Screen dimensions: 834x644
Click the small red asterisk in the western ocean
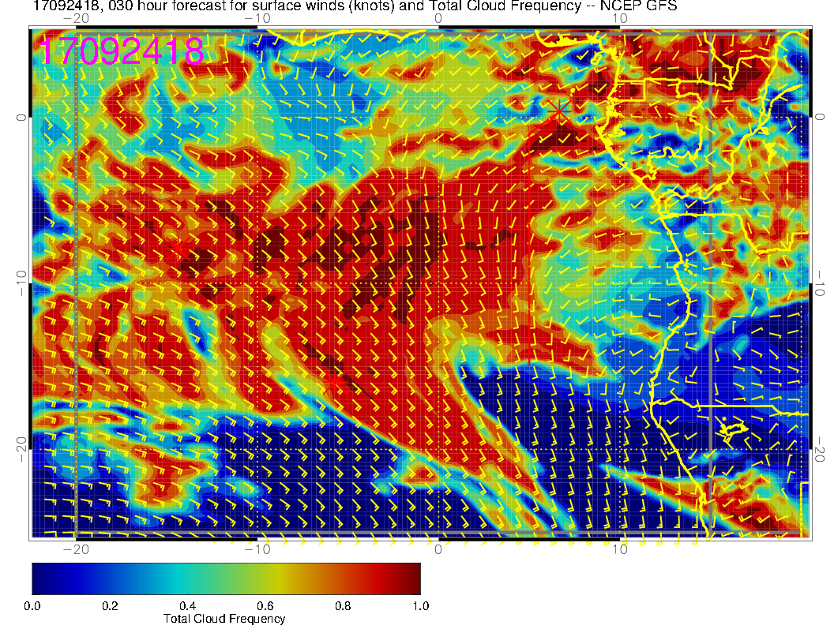pyautogui.click(x=180, y=249)
